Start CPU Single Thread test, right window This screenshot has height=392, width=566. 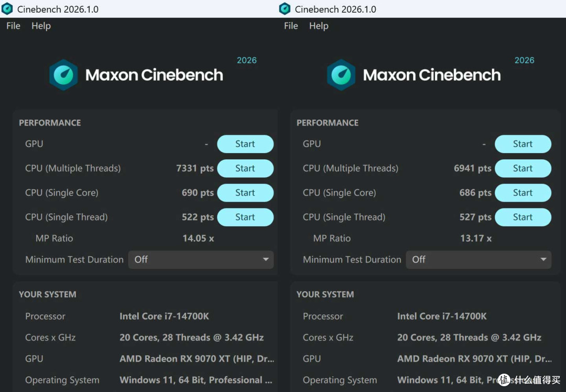(x=523, y=217)
